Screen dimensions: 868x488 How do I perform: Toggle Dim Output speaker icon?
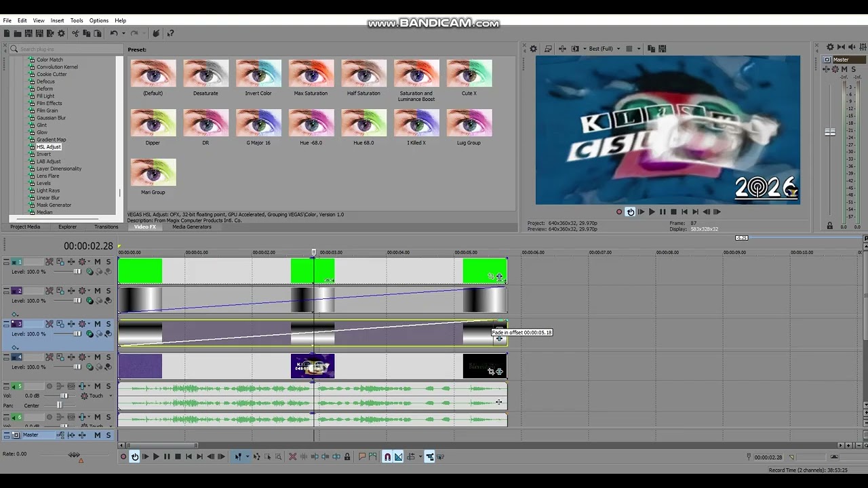pos(850,47)
